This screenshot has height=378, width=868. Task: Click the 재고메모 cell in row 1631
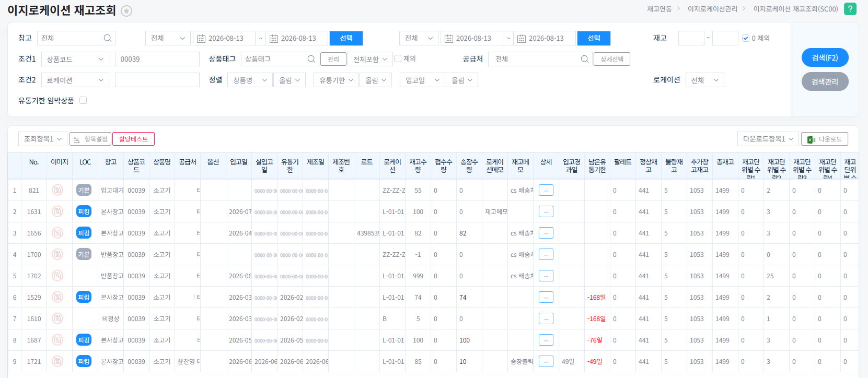[x=496, y=211]
